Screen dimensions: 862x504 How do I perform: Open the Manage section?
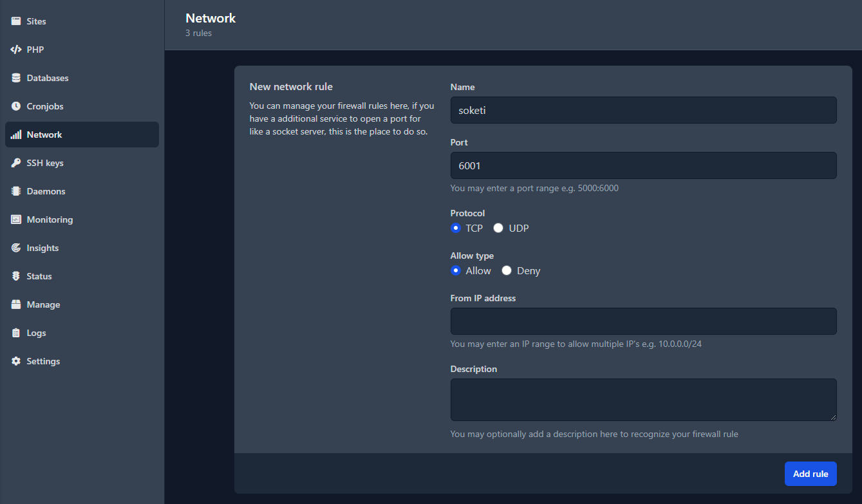(82, 304)
